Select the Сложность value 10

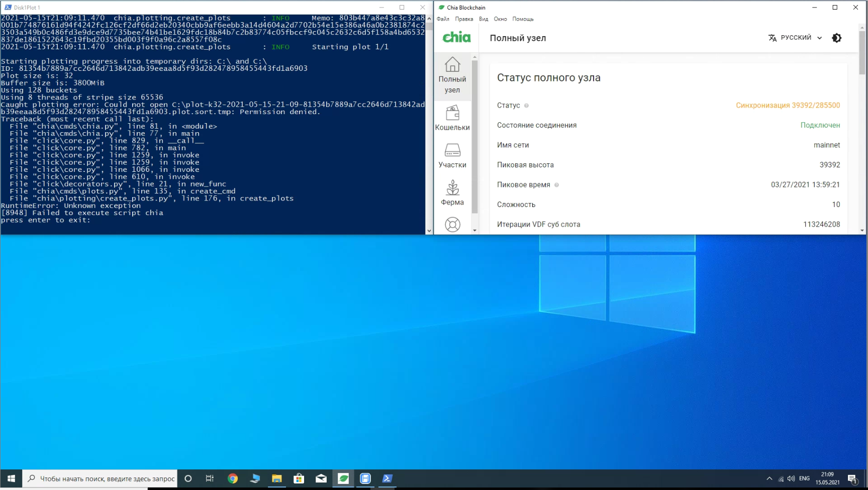[836, 205]
